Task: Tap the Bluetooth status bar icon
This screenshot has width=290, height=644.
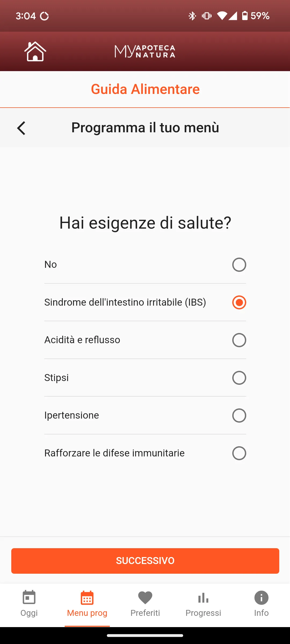Action: pos(192,16)
